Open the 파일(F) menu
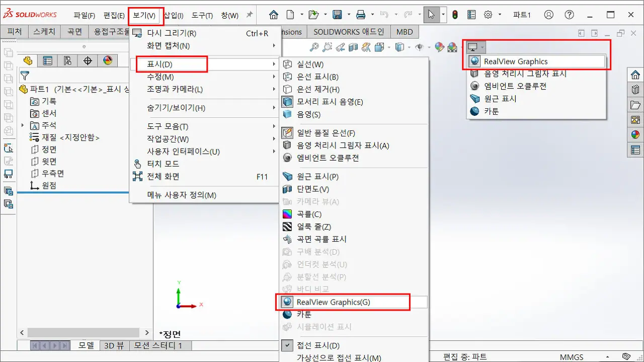 tap(84, 15)
